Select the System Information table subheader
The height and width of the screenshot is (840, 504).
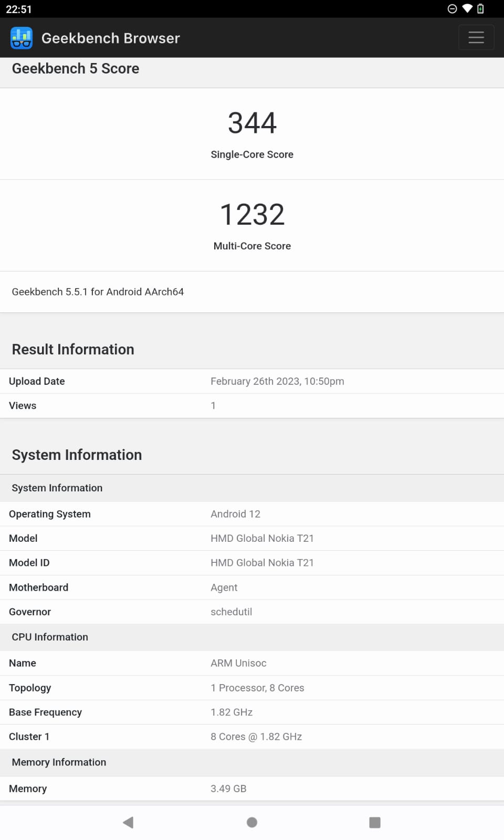57,488
